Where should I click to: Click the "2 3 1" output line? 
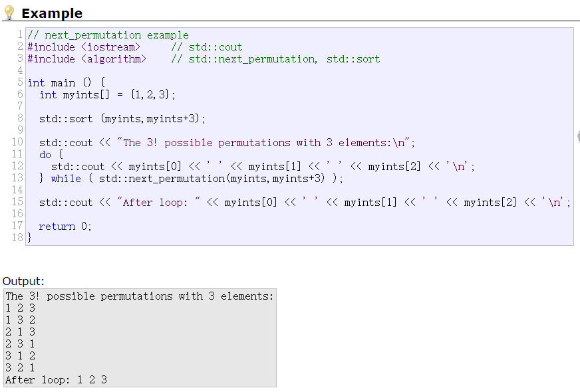click(21, 344)
